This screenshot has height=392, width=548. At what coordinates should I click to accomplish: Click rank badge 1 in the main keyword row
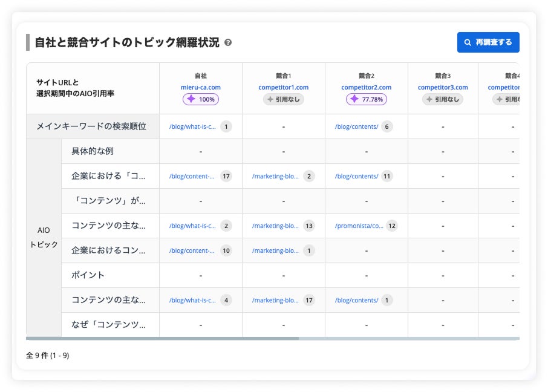coord(226,126)
